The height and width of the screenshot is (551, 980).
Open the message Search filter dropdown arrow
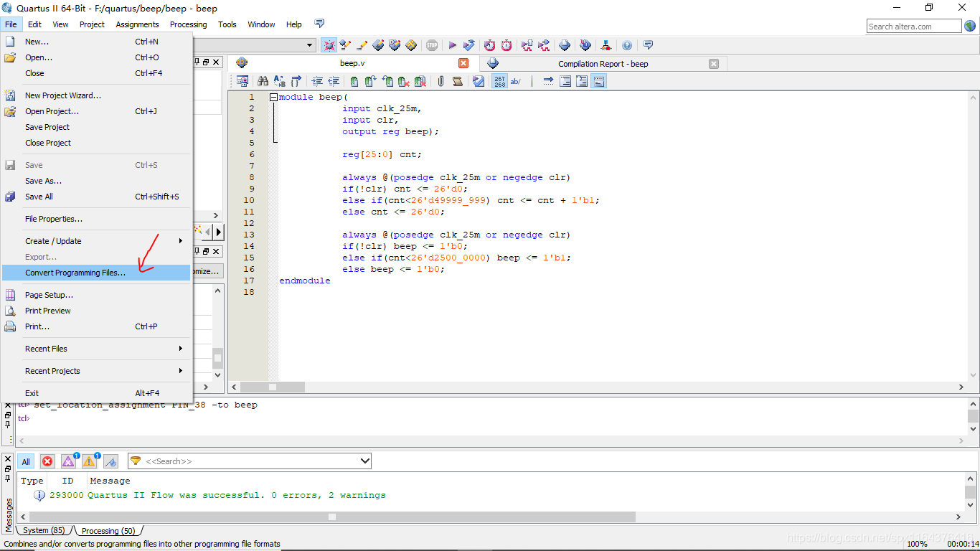[x=364, y=461]
